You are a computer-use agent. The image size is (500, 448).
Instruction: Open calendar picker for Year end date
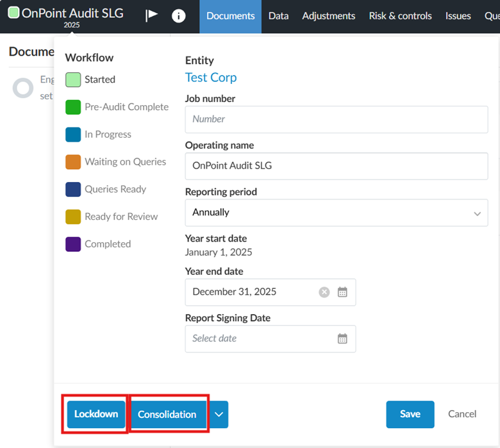click(342, 292)
